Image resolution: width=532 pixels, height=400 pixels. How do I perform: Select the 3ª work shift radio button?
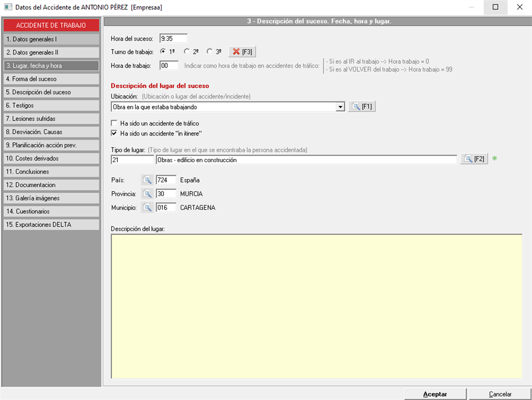(x=210, y=52)
